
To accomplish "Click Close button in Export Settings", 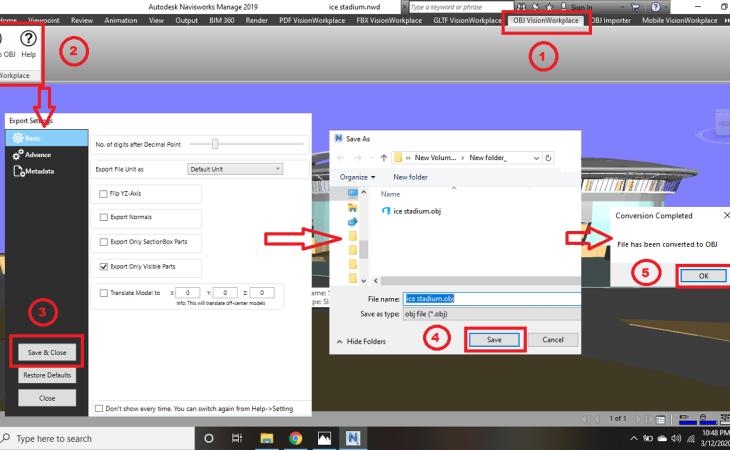I will tap(47, 398).
